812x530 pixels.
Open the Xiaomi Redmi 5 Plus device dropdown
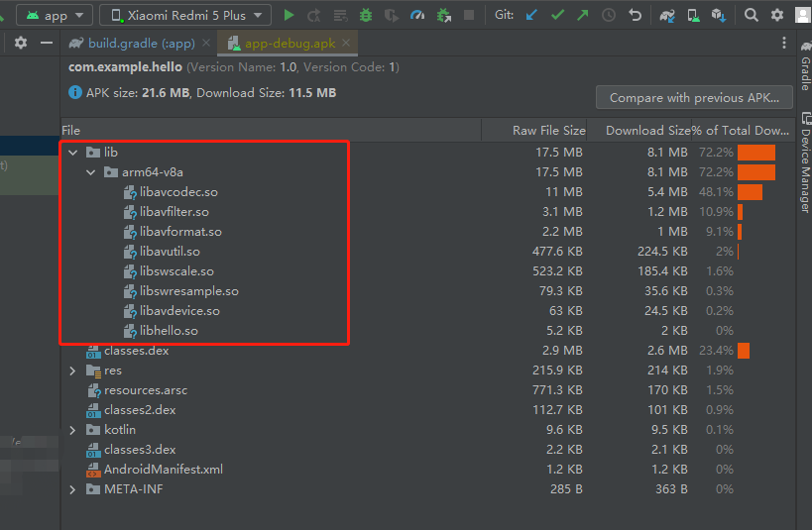[x=185, y=15]
